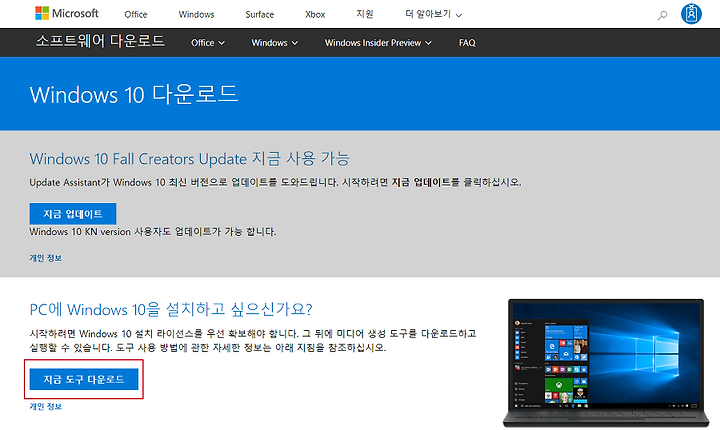Open 개인 정보 link under tool download
This screenshot has width=720, height=430.
(45, 407)
